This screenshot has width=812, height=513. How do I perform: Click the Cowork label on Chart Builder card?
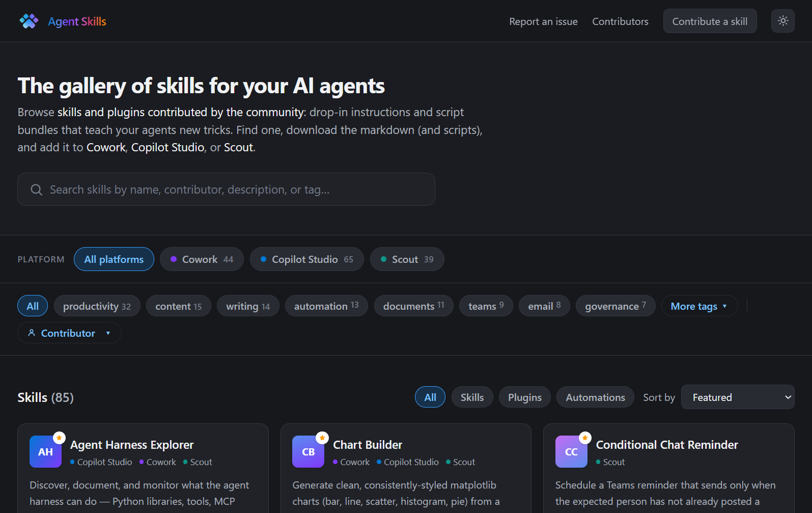click(x=355, y=462)
